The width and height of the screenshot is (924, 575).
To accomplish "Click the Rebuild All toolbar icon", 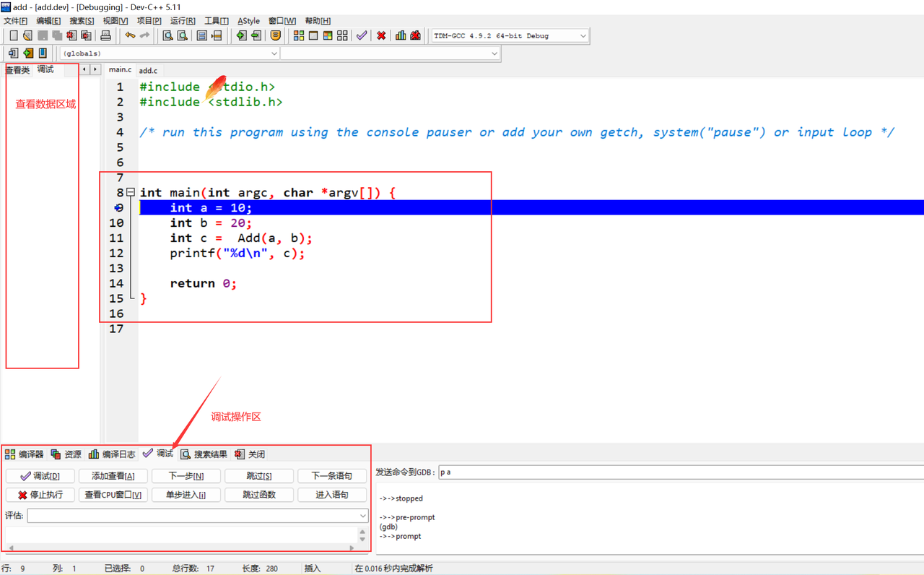I will 342,35.
